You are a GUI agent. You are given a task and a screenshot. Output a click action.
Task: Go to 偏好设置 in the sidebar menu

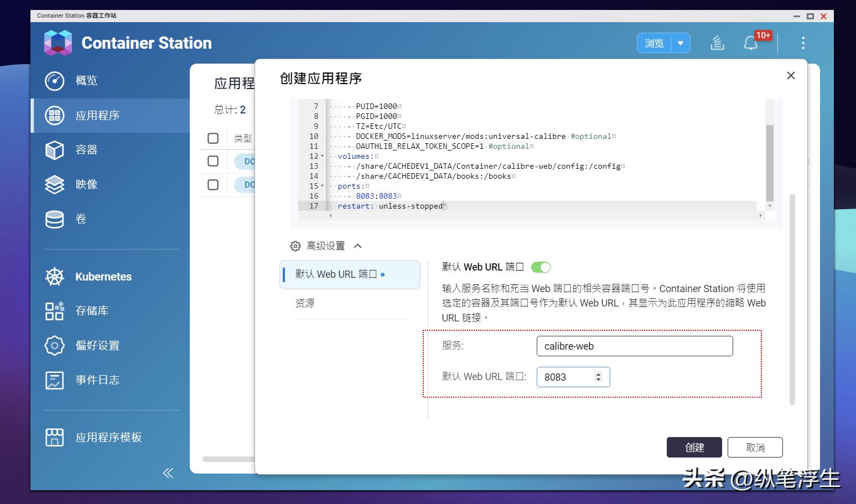point(97,346)
